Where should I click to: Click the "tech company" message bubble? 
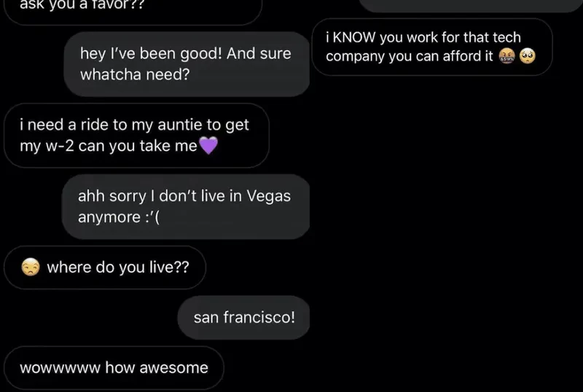pos(432,47)
